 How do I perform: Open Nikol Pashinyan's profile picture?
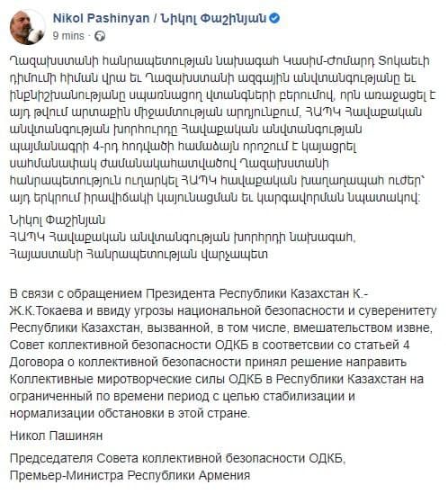pyautogui.click(x=28, y=28)
